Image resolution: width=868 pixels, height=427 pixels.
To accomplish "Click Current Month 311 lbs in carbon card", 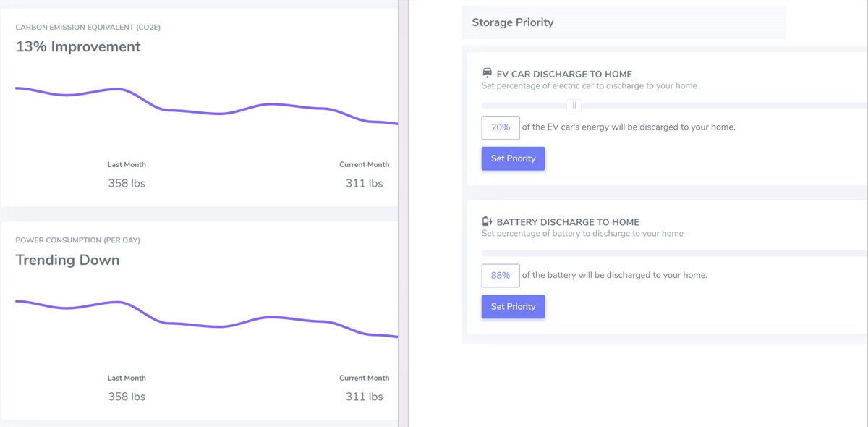I will pyautogui.click(x=365, y=175).
